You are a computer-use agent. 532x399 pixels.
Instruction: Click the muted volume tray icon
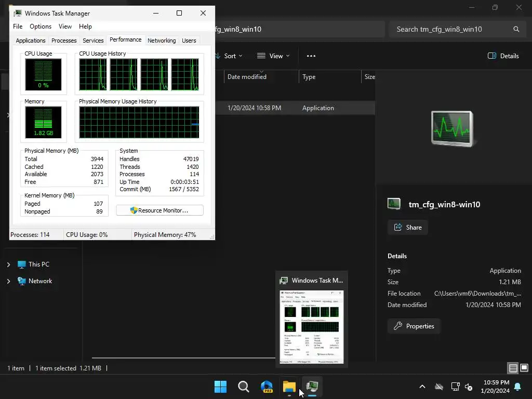[469, 387]
